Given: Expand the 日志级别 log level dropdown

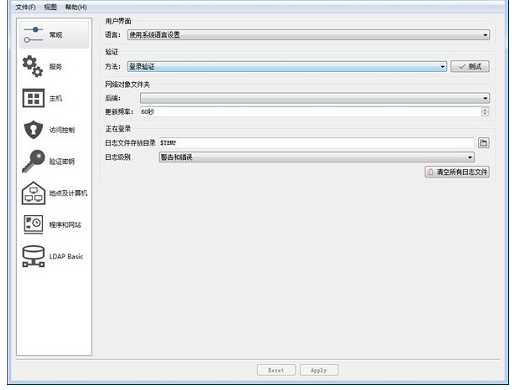Looking at the screenshot, I should click(317, 157).
